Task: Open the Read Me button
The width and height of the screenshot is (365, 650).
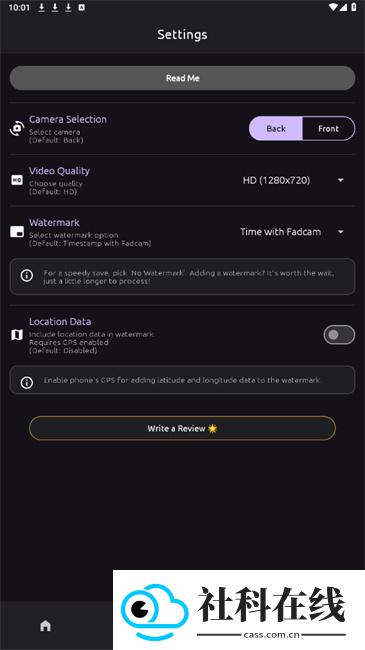Action: [x=182, y=78]
